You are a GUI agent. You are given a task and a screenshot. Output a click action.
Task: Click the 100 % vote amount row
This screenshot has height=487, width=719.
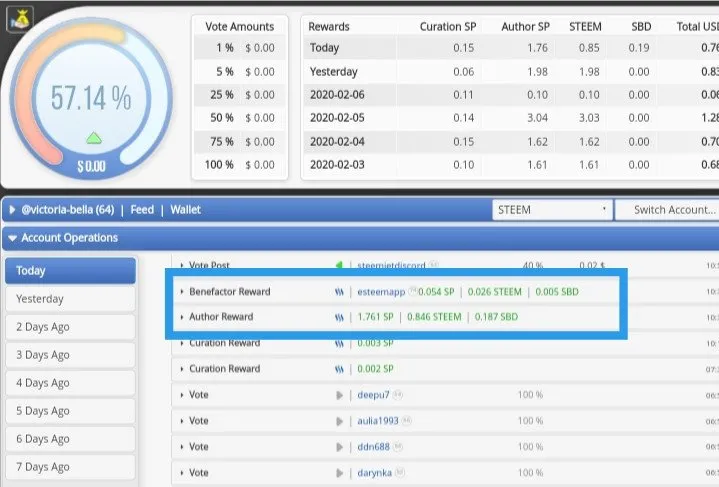click(240, 165)
